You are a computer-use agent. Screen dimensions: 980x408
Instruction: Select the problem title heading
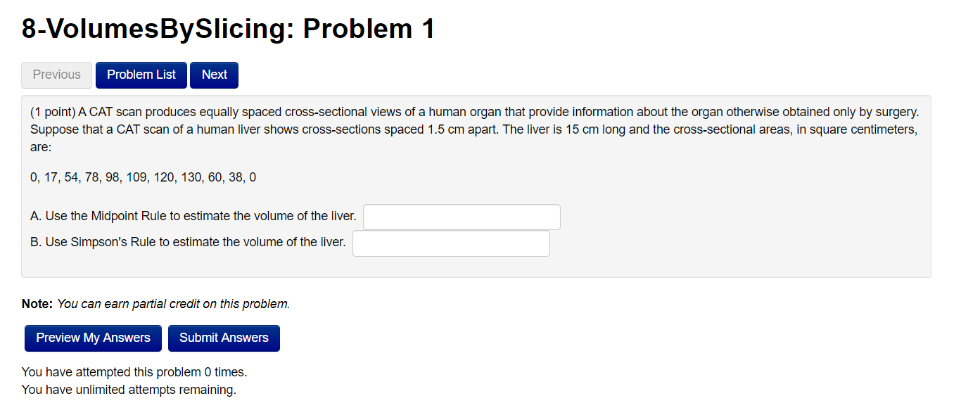coord(228,29)
